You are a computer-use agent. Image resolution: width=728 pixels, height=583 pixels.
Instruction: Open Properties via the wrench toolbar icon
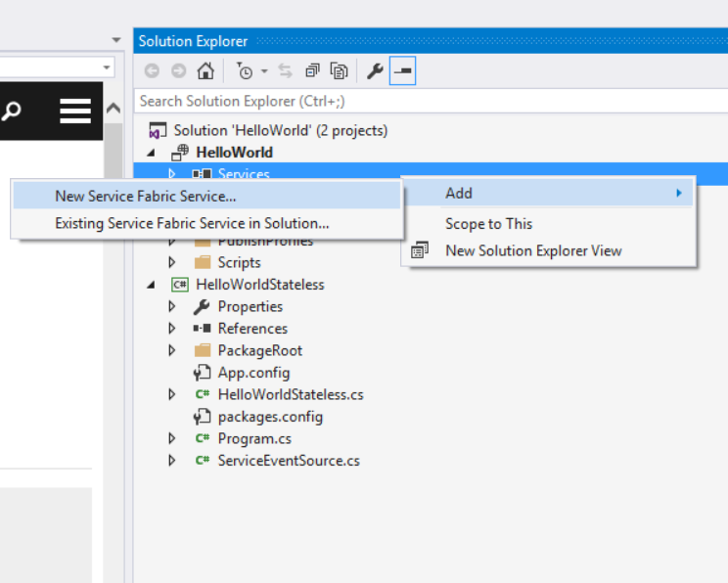coord(375,71)
